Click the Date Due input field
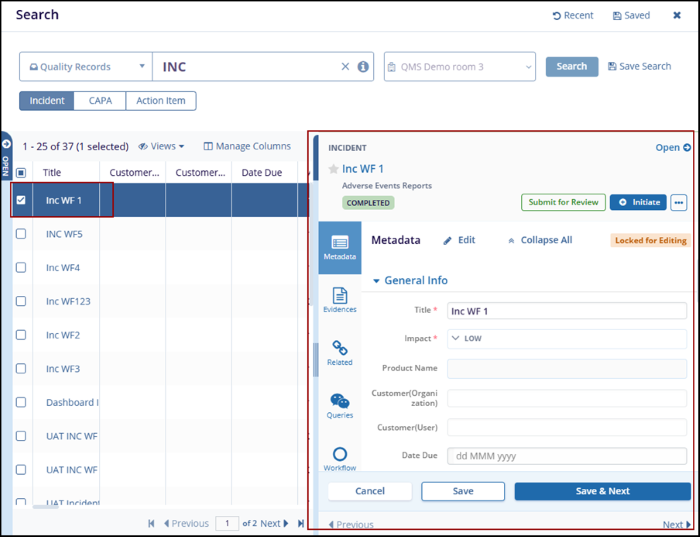This screenshot has height=537, width=700. click(x=566, y=456)
